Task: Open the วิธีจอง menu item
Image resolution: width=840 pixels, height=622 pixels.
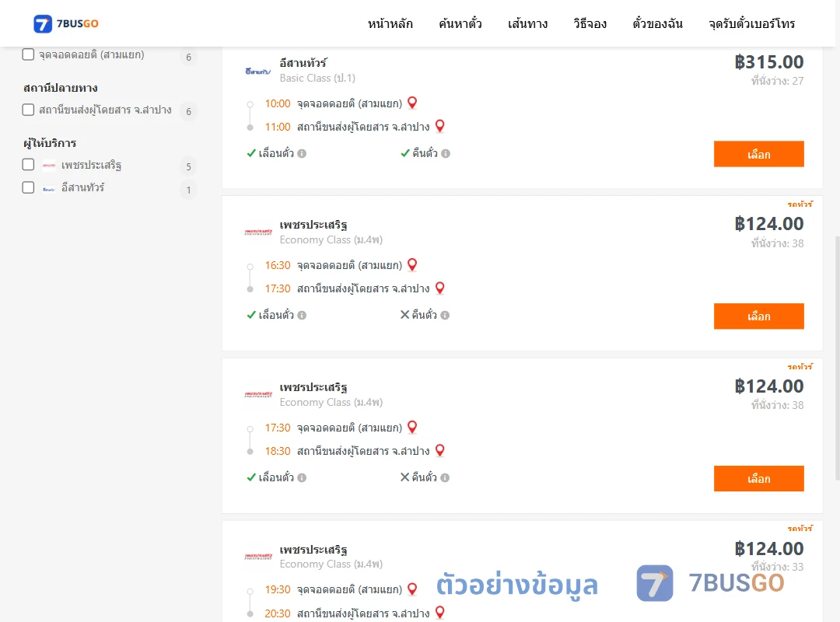Action: tap(590, 23)
